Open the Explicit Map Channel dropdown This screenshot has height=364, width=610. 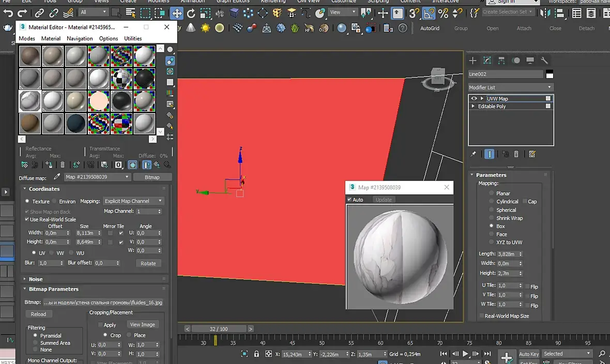tap(133, 201)
